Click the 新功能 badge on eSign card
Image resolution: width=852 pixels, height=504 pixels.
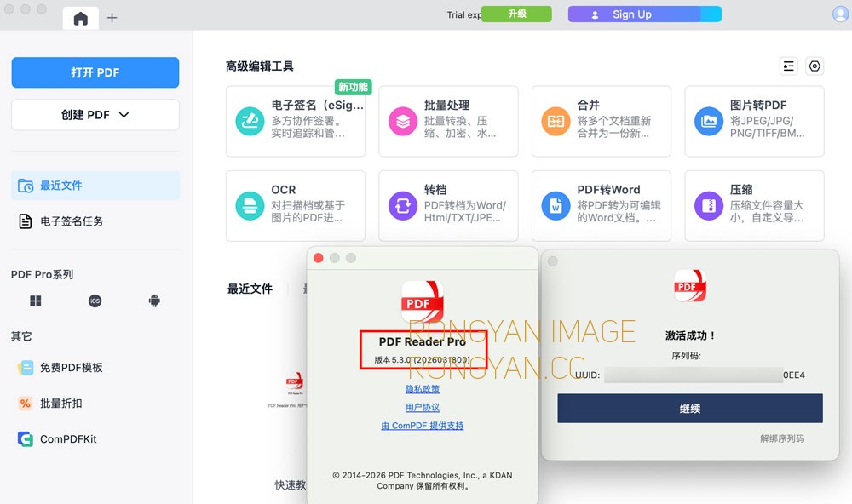coord(354,87)
